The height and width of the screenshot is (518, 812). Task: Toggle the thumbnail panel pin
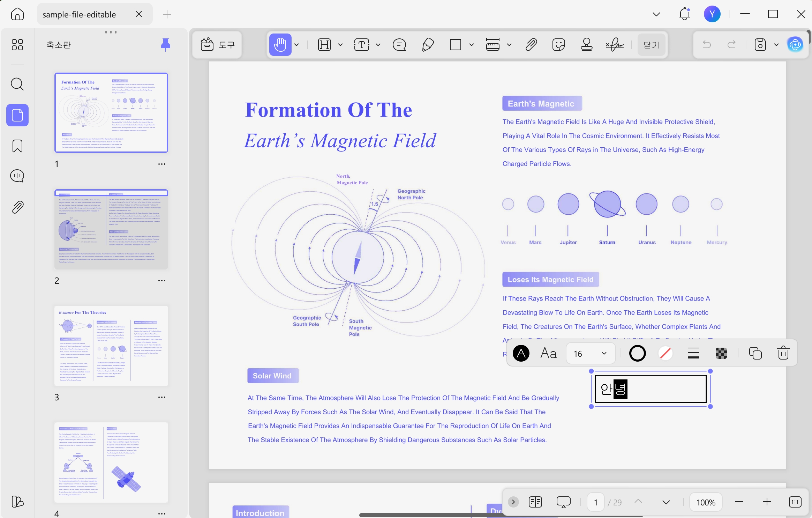pyautogui.click(x=166, y=45)
